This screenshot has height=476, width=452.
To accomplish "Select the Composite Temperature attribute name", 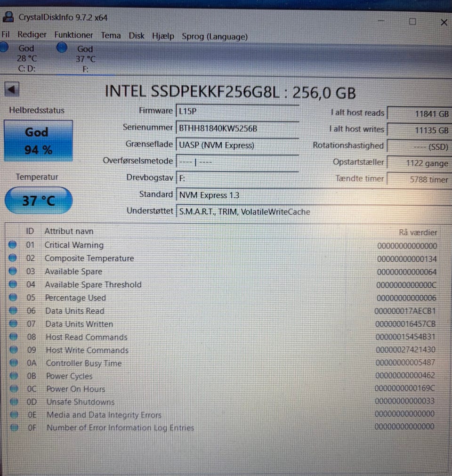I will (x=89, y=258).
